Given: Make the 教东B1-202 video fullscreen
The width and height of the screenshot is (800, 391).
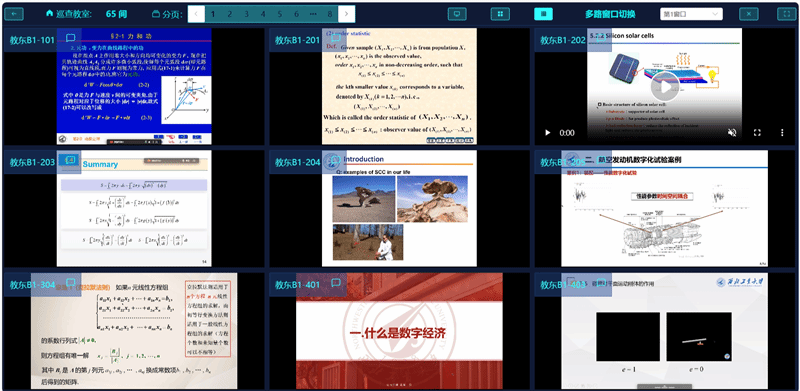Looking at the screenshot, I should (757, 133).
